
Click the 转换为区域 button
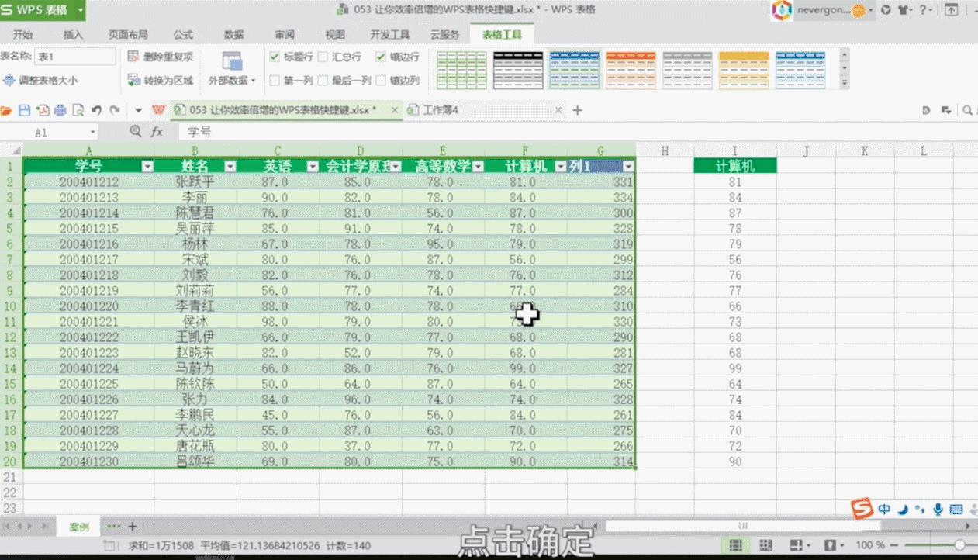tap(161, 80)
